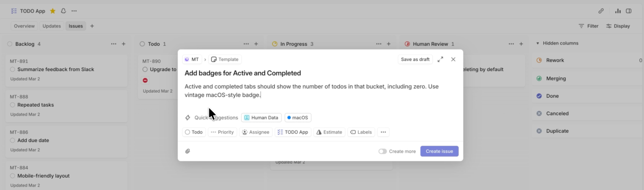Open the Labels picker

361,132
